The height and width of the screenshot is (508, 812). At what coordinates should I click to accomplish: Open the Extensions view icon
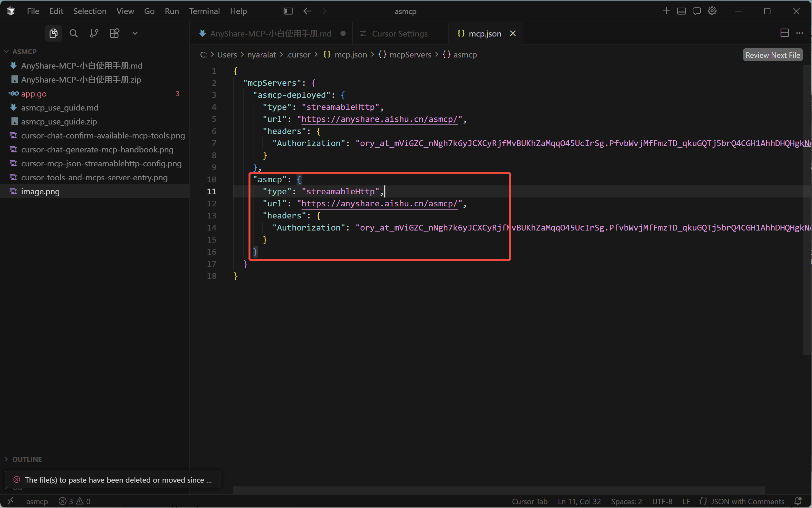pos(115,33)
